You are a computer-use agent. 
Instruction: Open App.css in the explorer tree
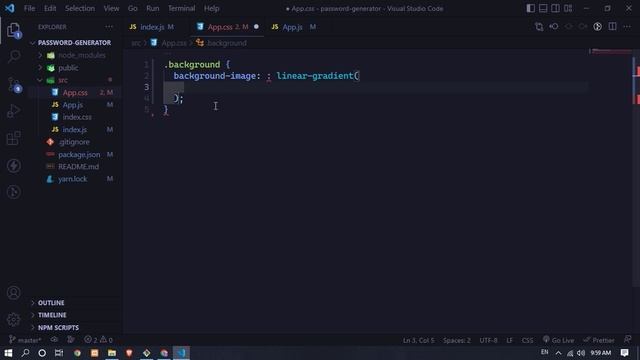click(x=75, y=93)
